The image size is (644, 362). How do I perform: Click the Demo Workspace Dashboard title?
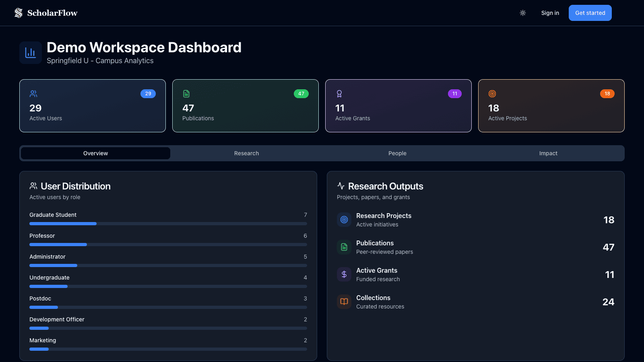[144, 47]
